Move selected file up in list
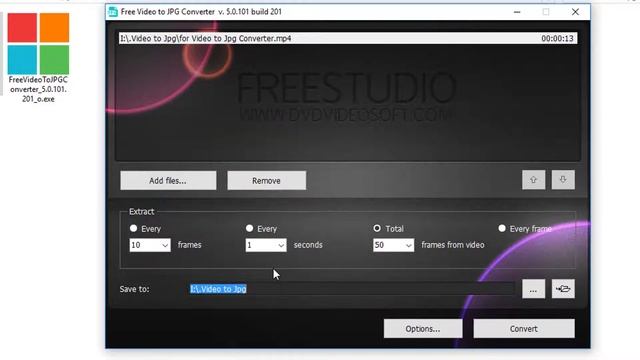The width and height of the screenshot is (640, 360). click(x=533, y=180)
